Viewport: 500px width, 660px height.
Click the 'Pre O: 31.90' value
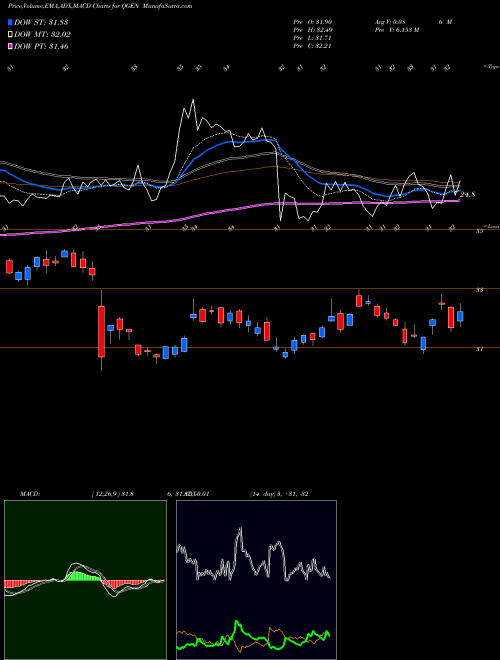(313, 22)
